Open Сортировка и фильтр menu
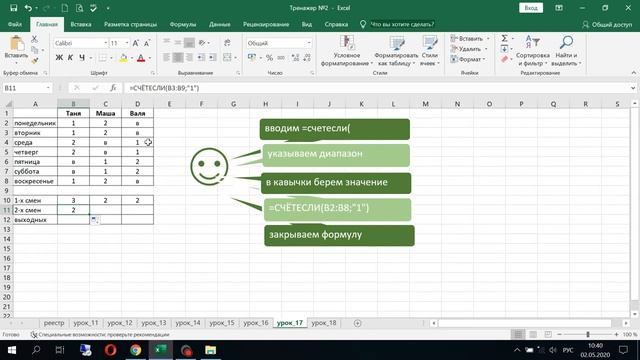Viewport: 640px width, 360px height. tap(533, 51)
